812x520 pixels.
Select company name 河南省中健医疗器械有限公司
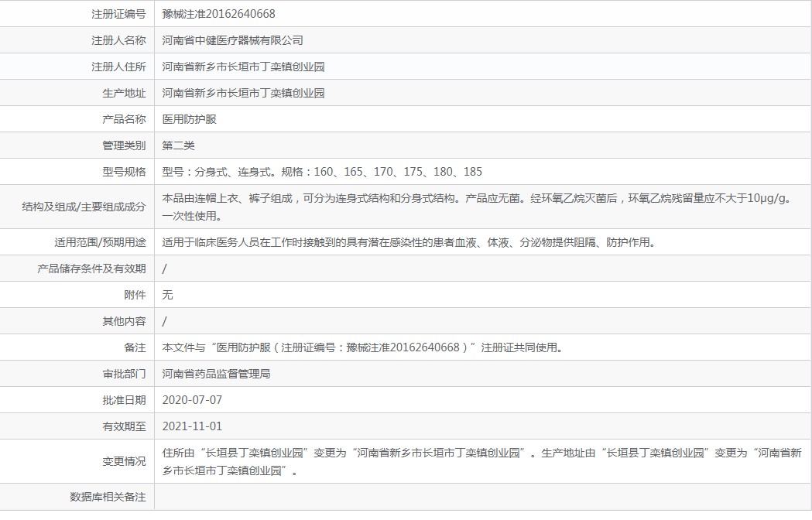232,40
